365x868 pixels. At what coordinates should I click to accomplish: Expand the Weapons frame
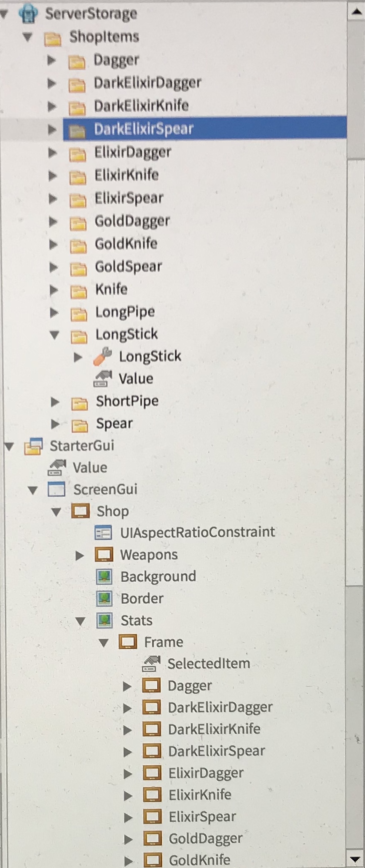(80, 554)
